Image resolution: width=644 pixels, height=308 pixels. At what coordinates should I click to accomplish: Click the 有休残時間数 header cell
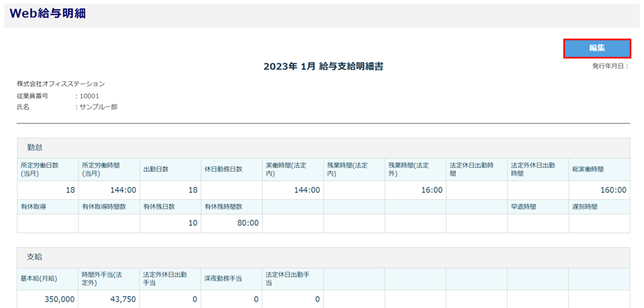[232, 207]
